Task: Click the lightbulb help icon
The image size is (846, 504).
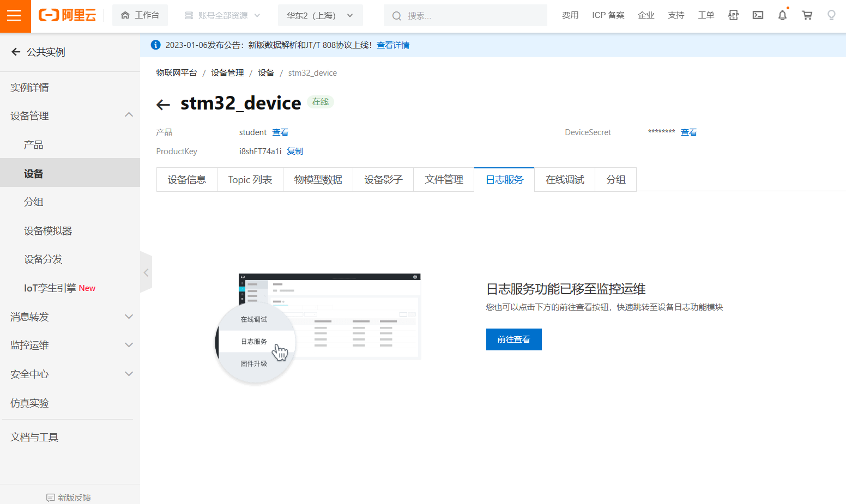Action: pos(831,15)
